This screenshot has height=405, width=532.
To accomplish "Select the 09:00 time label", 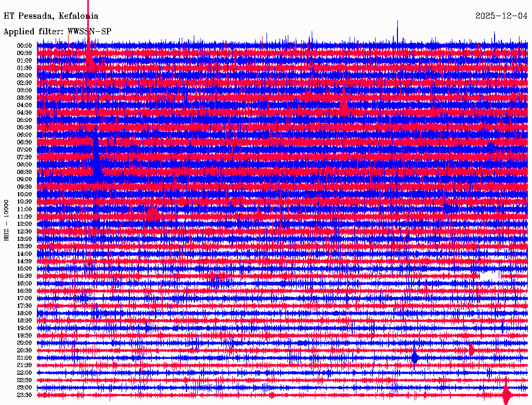I will tap(24, 180).
